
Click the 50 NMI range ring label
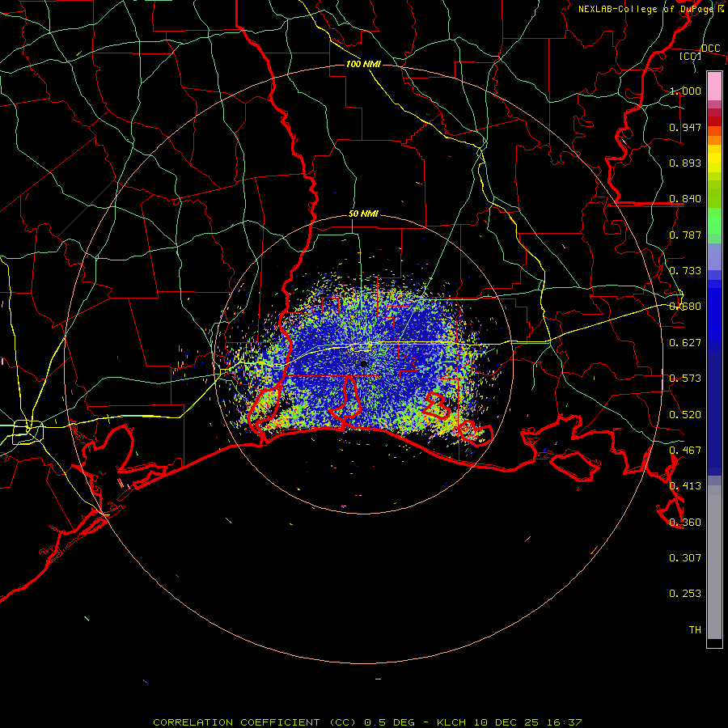[363, 214]
